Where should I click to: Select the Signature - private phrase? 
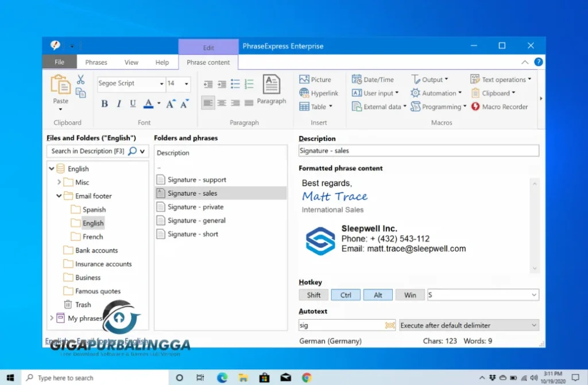[193, 207]
